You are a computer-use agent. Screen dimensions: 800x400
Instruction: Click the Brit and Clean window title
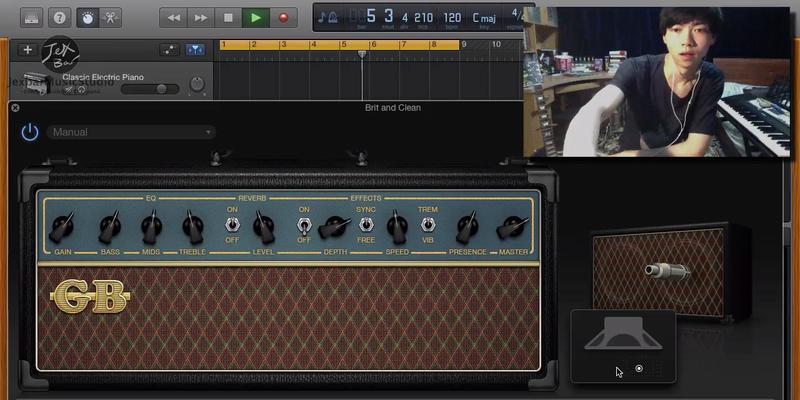point(393,108)
